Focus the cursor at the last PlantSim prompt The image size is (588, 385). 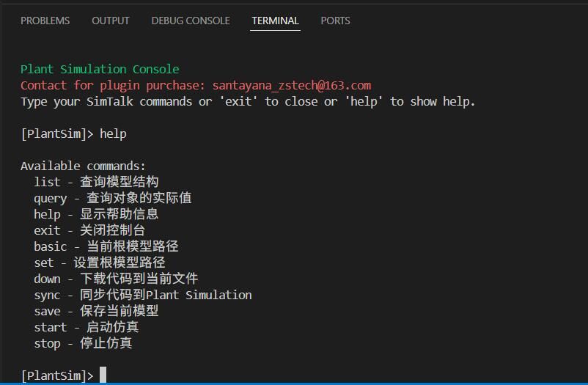(103, 375)
